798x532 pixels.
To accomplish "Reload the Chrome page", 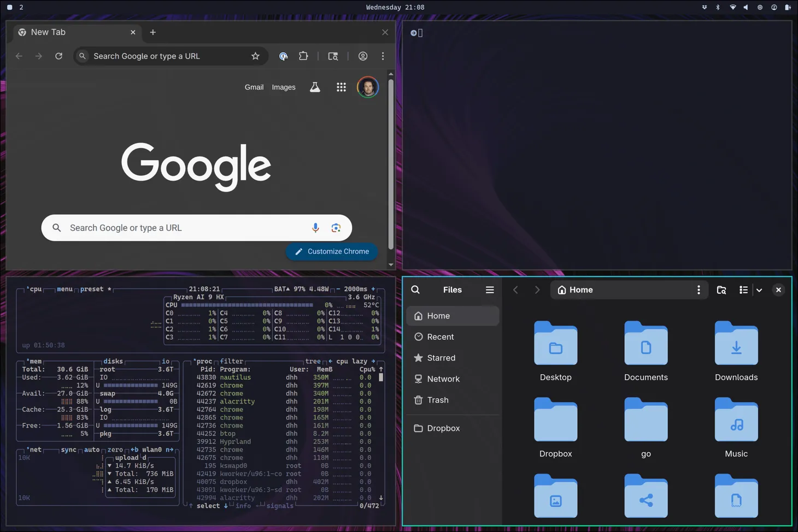I will point(59,56).
